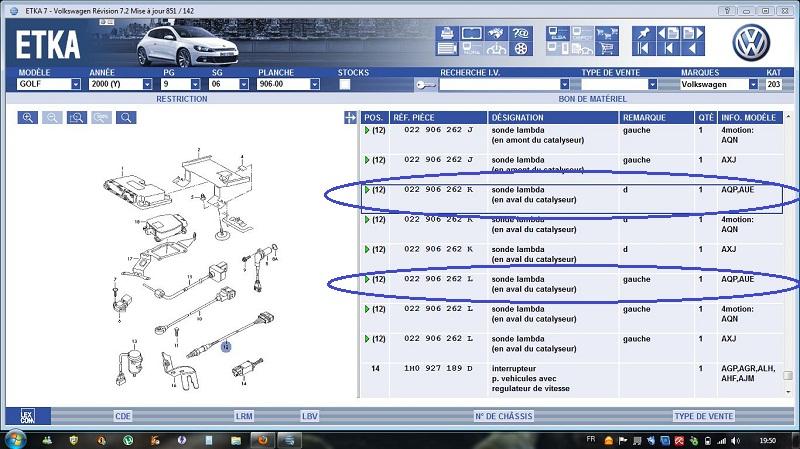800x449 pixels.
Task: Click the CDE button in bottom bar
Action: click(x=123, y=416)
